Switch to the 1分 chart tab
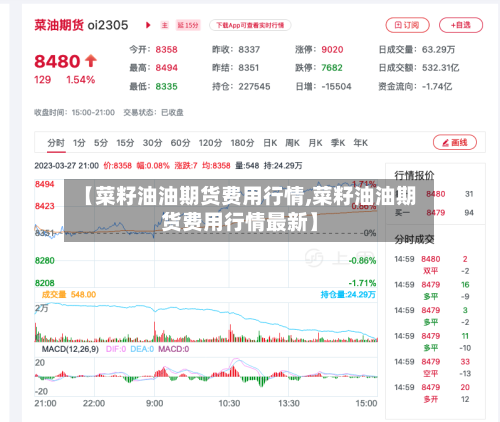The image size is (500, 422). 79,143
